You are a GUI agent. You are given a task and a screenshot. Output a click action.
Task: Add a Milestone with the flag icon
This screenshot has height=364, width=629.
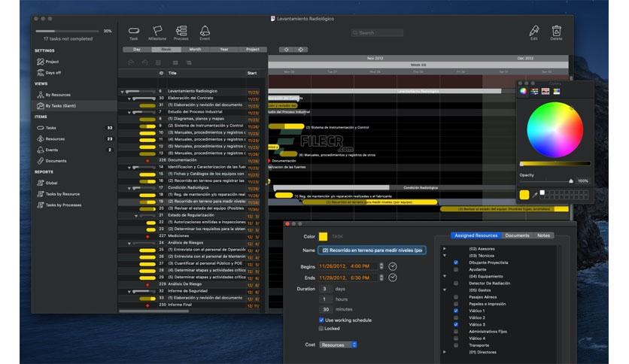pos(156,33)
